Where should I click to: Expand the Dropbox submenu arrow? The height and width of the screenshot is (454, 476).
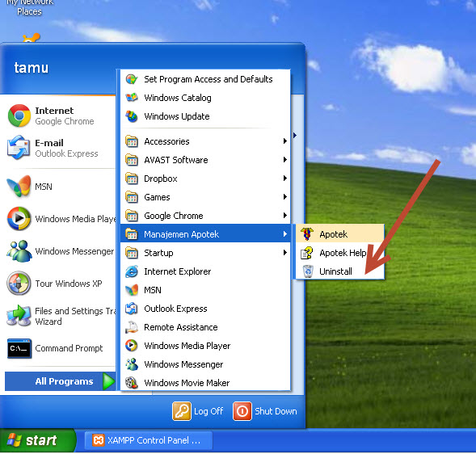pos(284,179)
